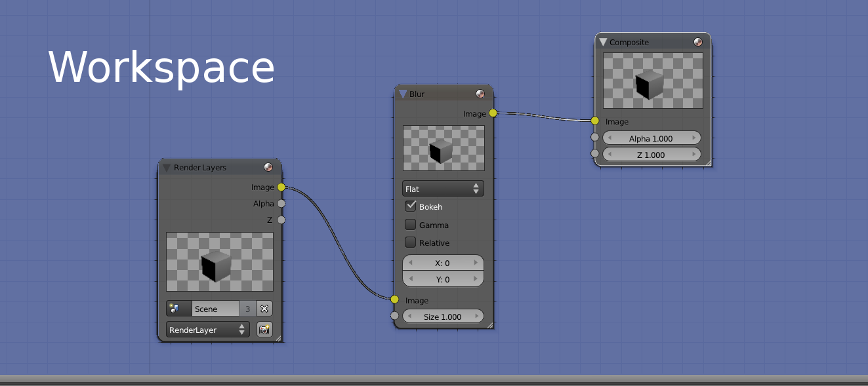Collapse the Render Layers node triangle
Screen dimensions: 868x386
click(x=166, y=168)
